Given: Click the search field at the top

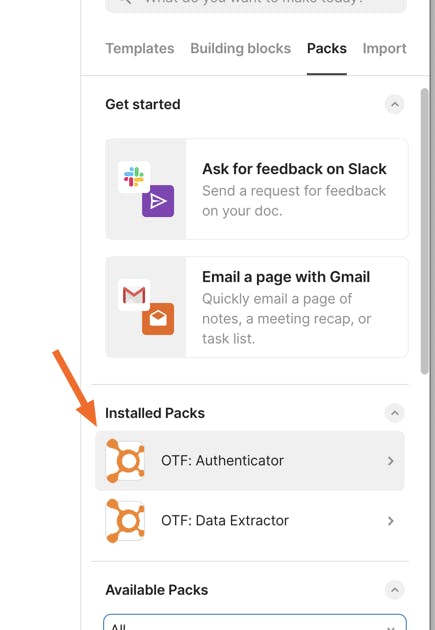Looking at the screenshot, I should pyautogui.click(x=256, y=5).
